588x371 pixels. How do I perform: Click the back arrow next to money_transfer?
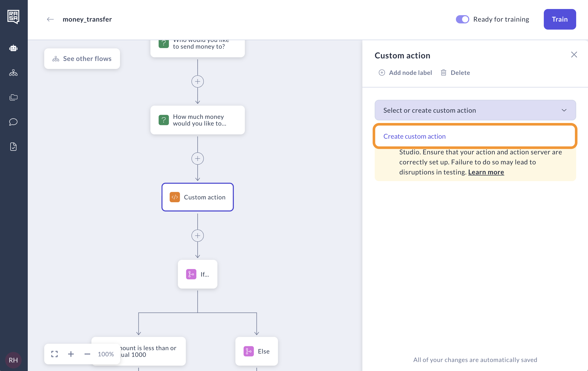50,19
